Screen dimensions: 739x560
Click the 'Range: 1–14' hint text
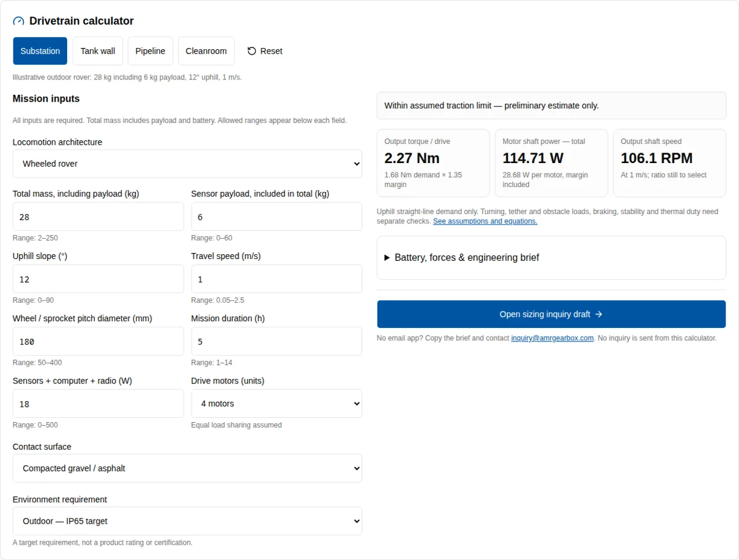(x=212, y=363)
